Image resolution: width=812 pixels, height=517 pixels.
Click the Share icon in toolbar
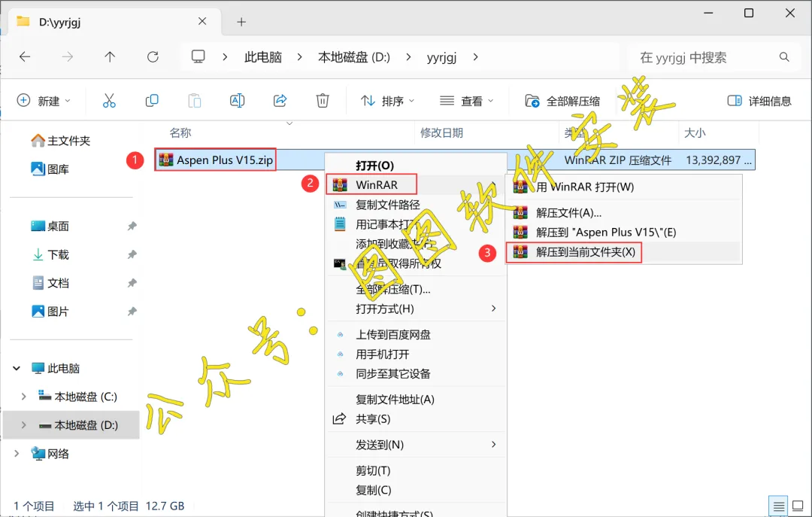point(280,101)
